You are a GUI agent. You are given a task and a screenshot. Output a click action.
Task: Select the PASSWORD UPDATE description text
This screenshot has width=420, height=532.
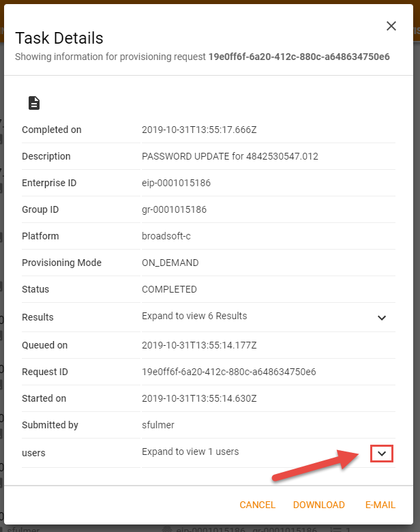(x=230, y=156)
